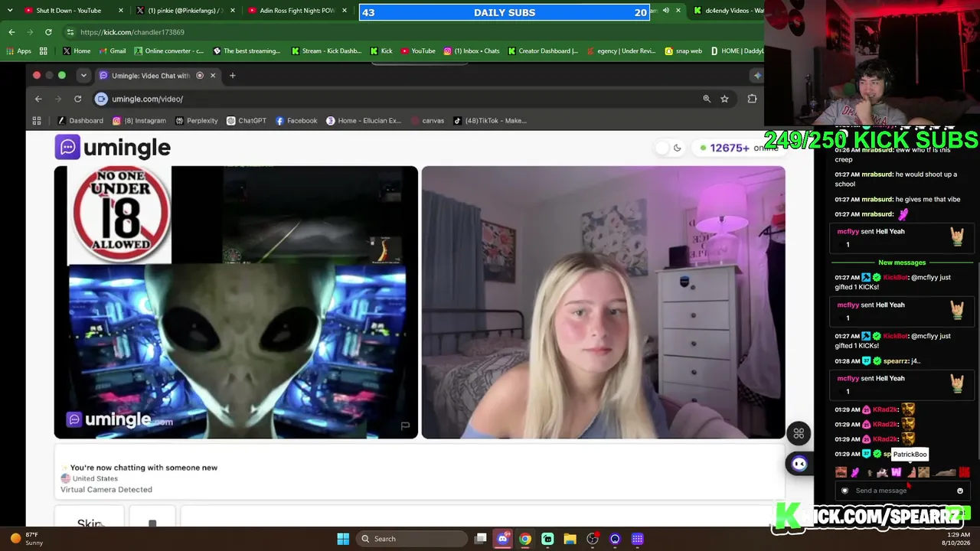Expand the tab list dropdown in Umingle window
The height and width of the screenshot is (551, 980).
83,75
